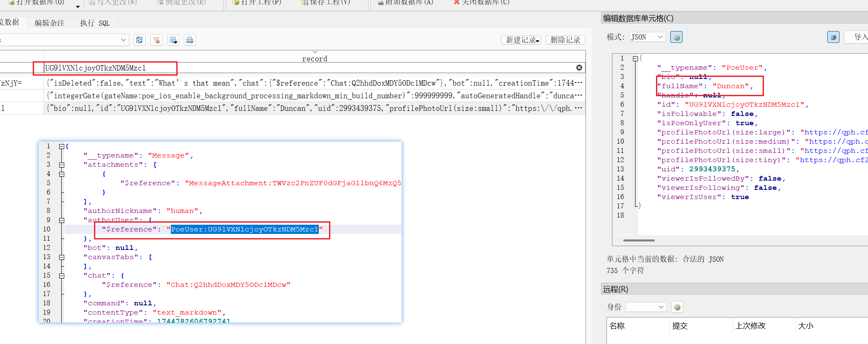The width and height of the screenshot is (868, 344).
Task: Click the clear all filters icon
Action: [x=156, y=40]
